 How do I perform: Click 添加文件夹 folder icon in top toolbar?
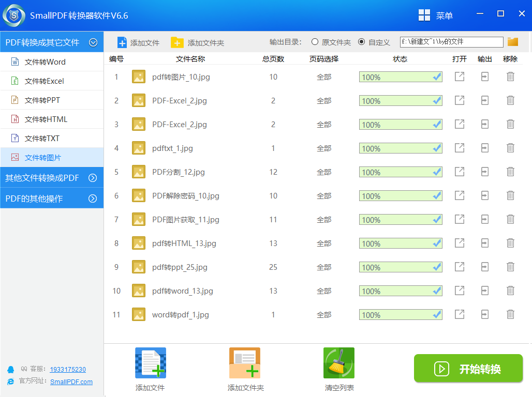pos(177,43)
